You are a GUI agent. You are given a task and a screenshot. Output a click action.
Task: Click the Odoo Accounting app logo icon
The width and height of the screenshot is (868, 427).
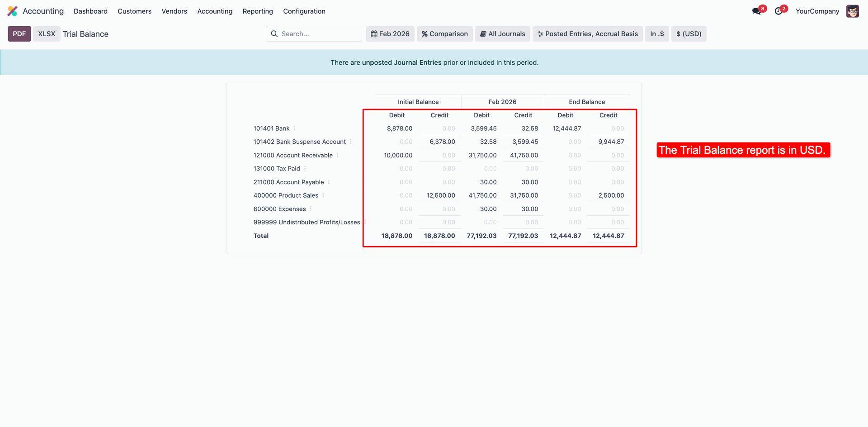(x=12, y=11)
